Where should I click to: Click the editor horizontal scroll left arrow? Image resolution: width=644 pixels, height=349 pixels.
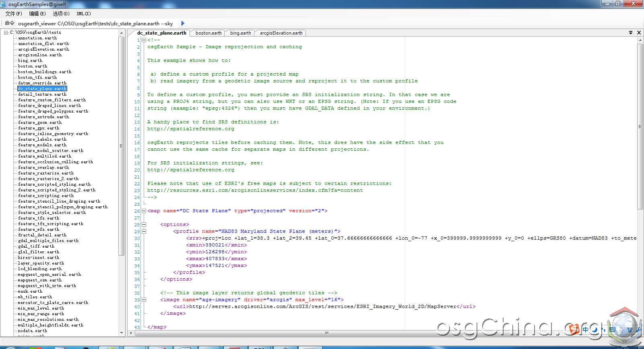click(x=130, y=333)
